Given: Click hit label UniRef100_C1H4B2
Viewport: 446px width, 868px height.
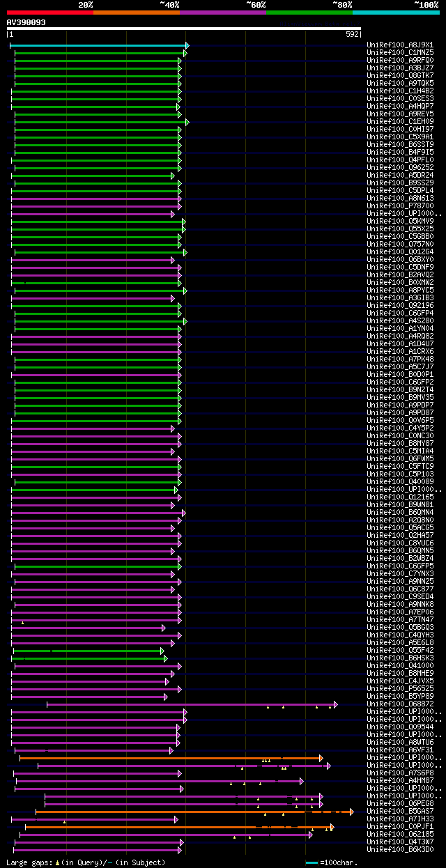Looking at the screenshot, I should [x=400, y=91].
